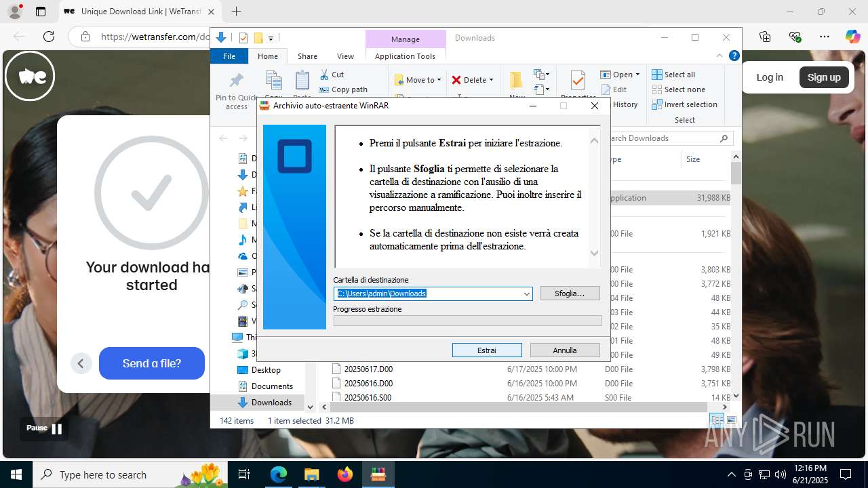Select file 20250617.D00
The width and height of the screenshot is (868, 488).
click(368, 369)
